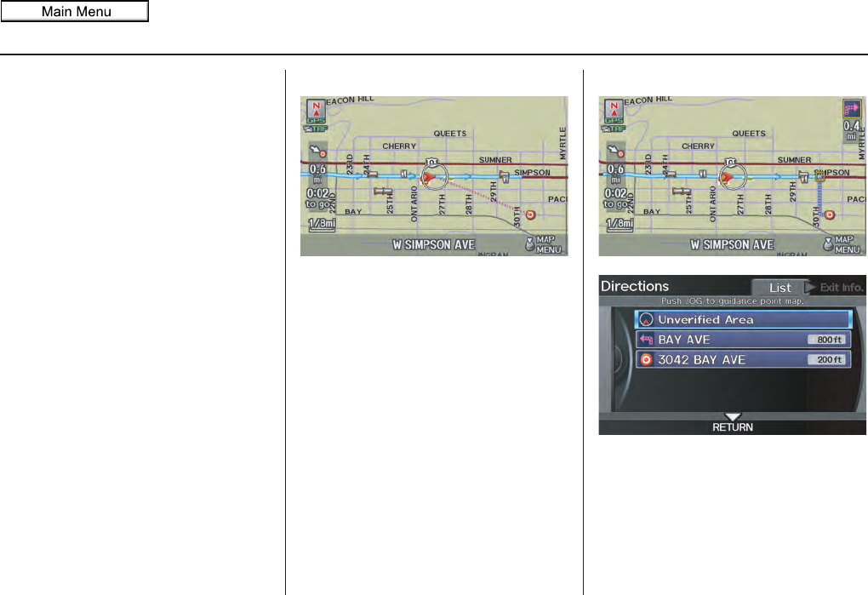The height and width of the screenshot is (595, 868).
Task: Tap the destination icon beside 3042 BAY AVE
Action: pos(646,360)
